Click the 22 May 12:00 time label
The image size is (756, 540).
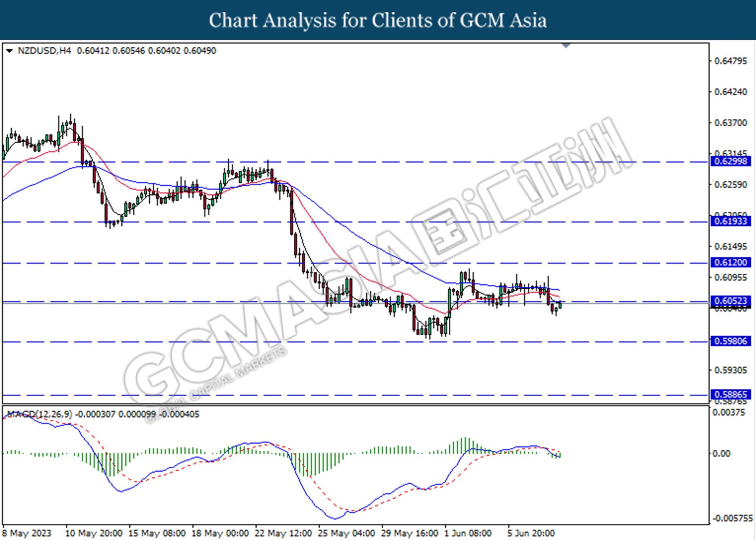(283, 533)
